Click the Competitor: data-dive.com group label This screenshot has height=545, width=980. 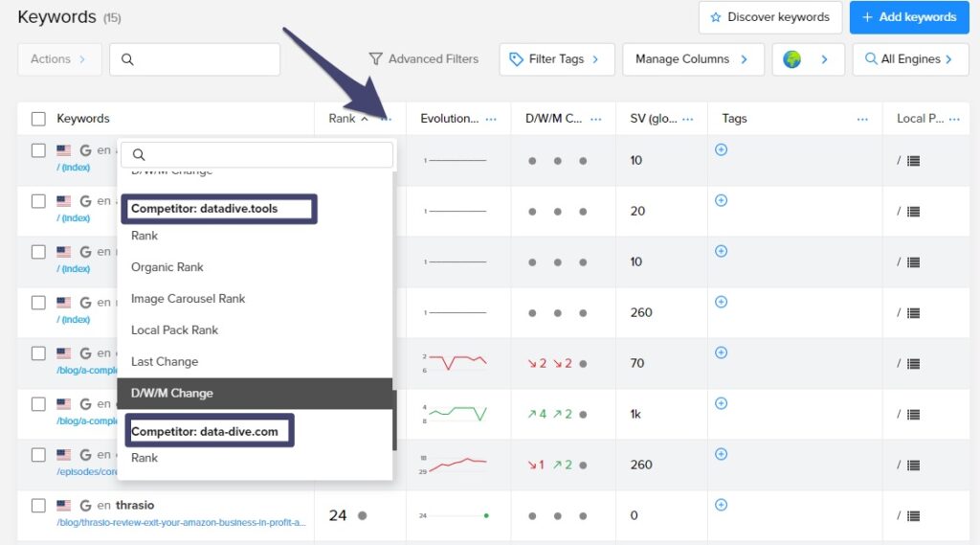[205, 431]
